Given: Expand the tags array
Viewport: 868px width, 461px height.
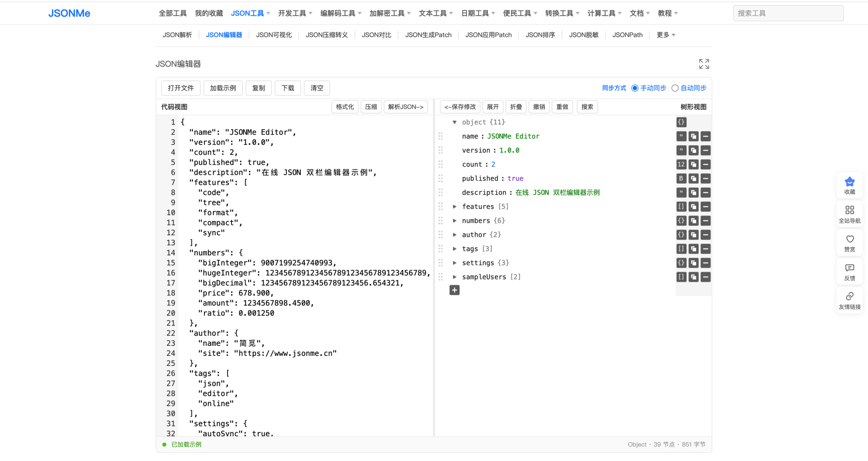Looking at the screenshot, I should [x=455, y=249].
